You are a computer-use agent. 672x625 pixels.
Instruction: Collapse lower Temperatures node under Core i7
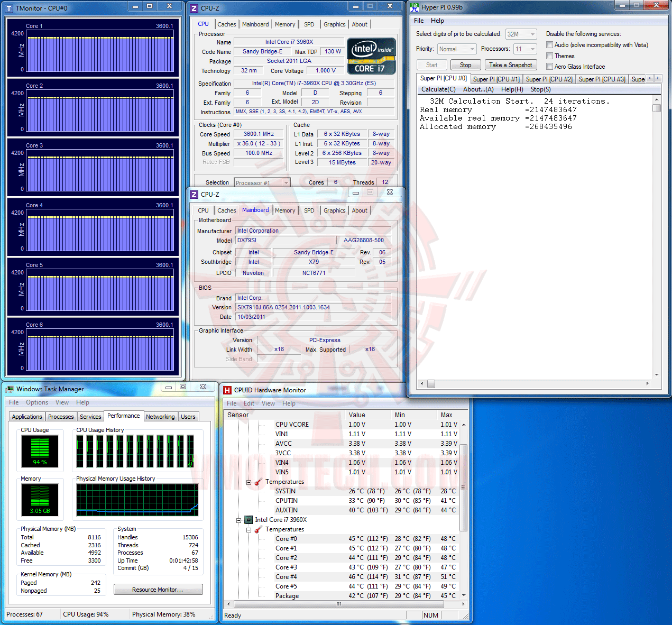point(249,530)
